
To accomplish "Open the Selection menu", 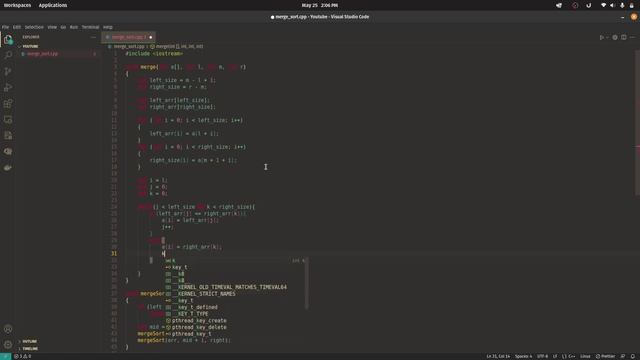I will pos(34,27).
